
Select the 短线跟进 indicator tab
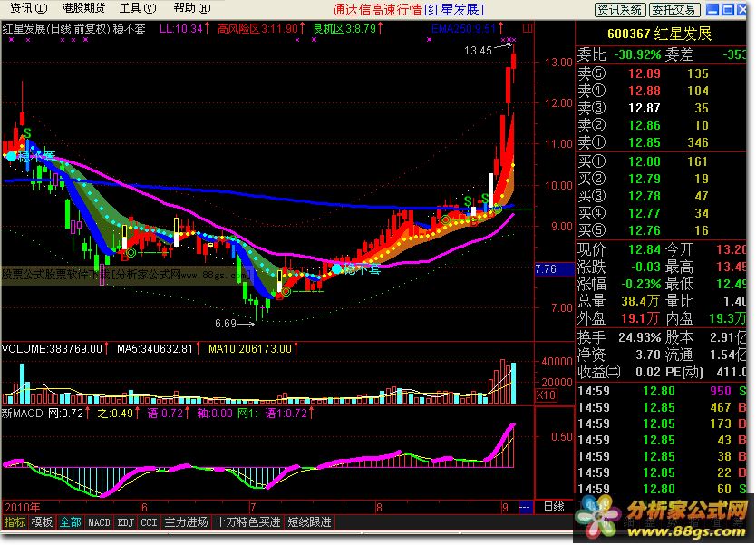point(309,522)
